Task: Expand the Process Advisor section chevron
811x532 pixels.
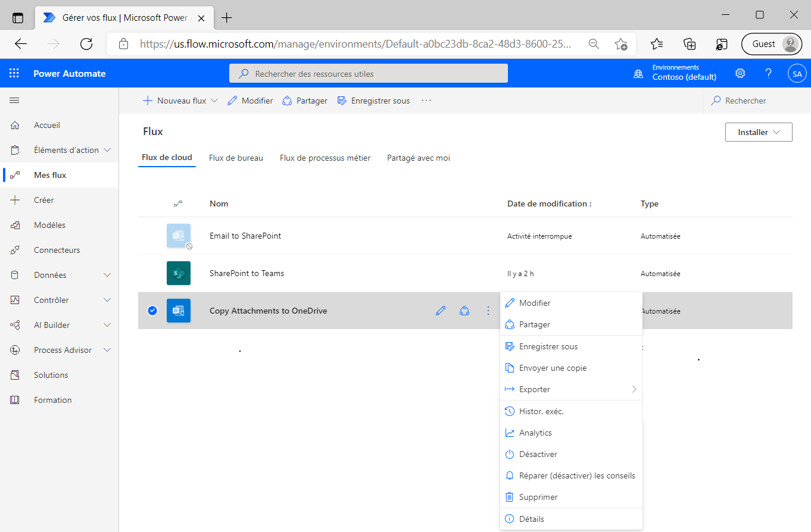Action: coord(108,350)
